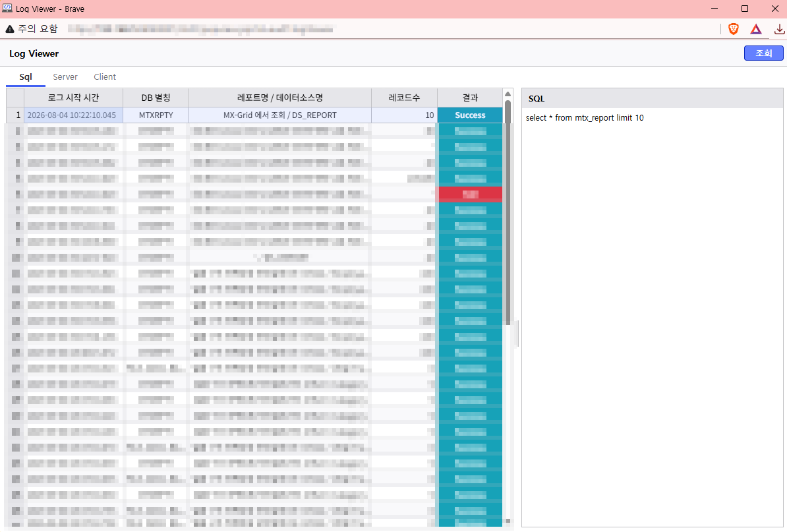This screenshot has height=532, width=787.
Task: Click the security warning triangle icon
Action: click(x=9, y=29)
